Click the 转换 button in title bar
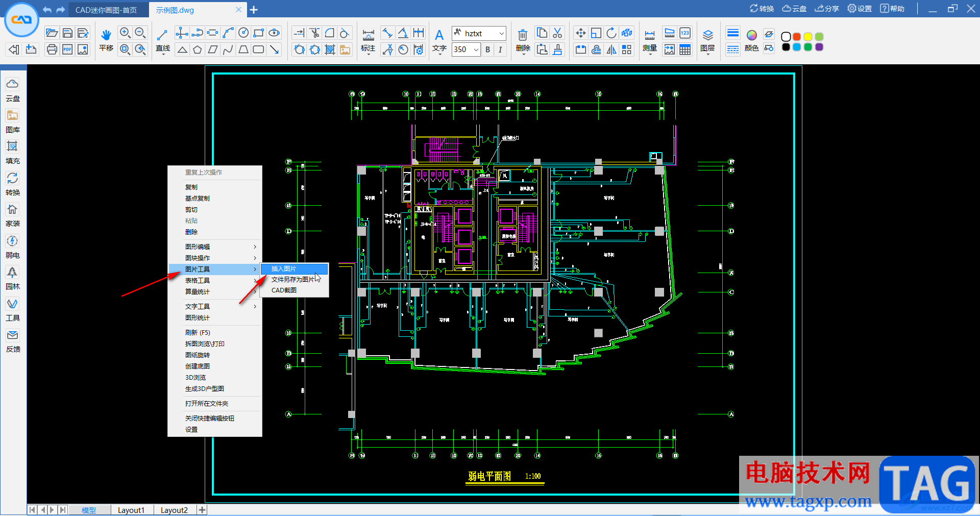The image size is (980, 516). point(762,9)
